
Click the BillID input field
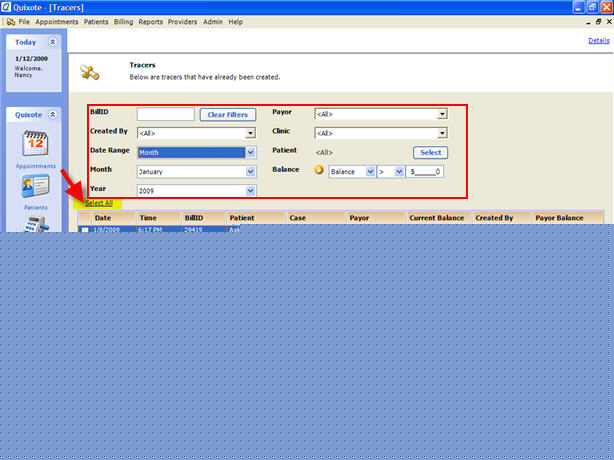(x=166, y=114)
